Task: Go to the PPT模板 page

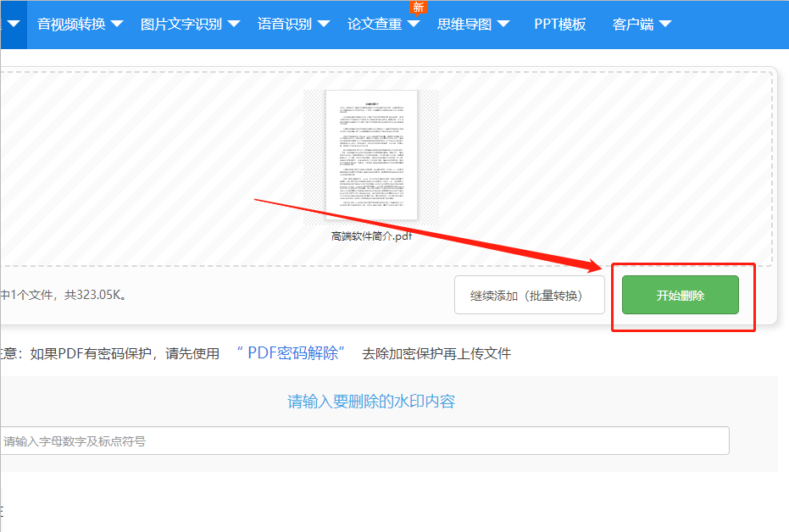Action: tap(560, 24)
